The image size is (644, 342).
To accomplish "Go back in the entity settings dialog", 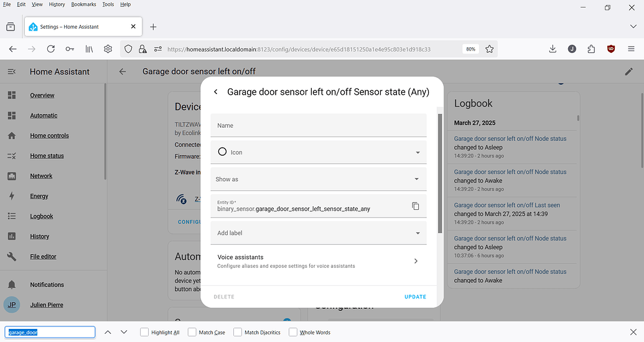I will pyautogui.click(x=216, y=92).
